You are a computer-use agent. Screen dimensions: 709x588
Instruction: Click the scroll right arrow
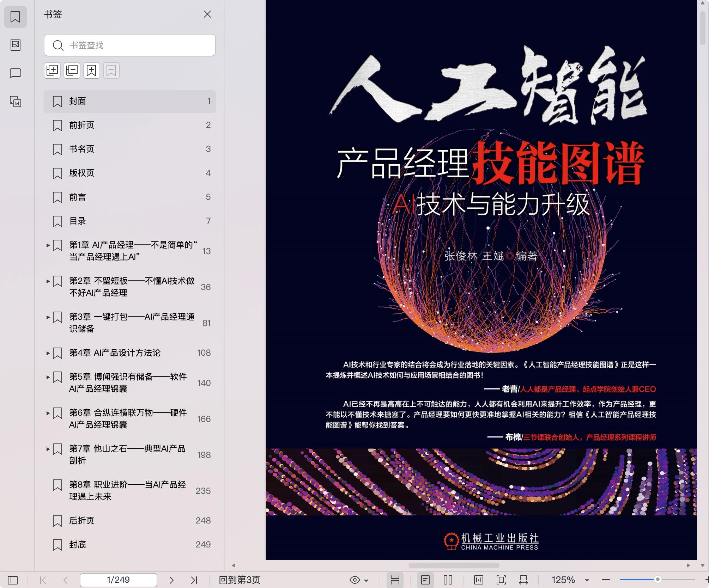(688, 565)
